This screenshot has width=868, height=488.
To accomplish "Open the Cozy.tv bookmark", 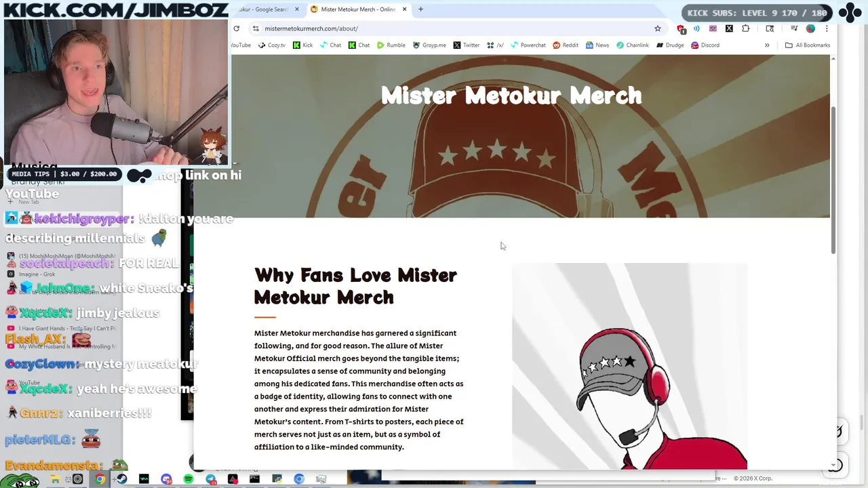I will [272, 45].
